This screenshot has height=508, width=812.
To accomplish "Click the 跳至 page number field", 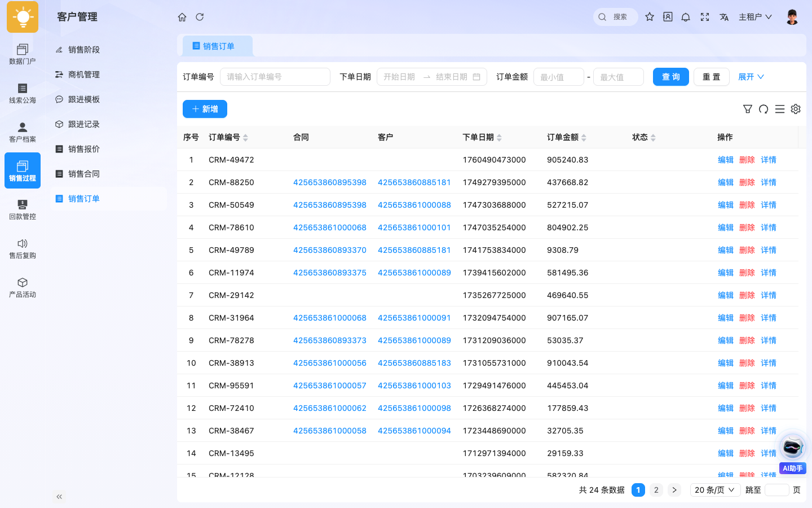I will click(777, 490).
